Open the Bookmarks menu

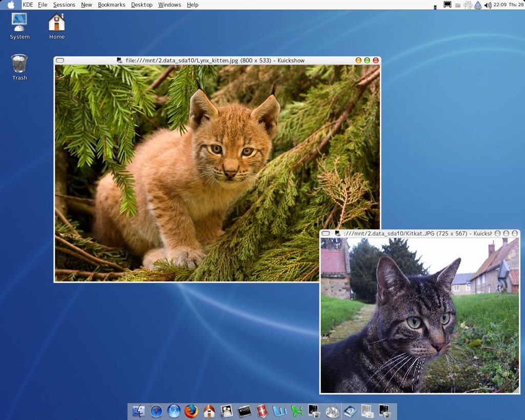111,5
